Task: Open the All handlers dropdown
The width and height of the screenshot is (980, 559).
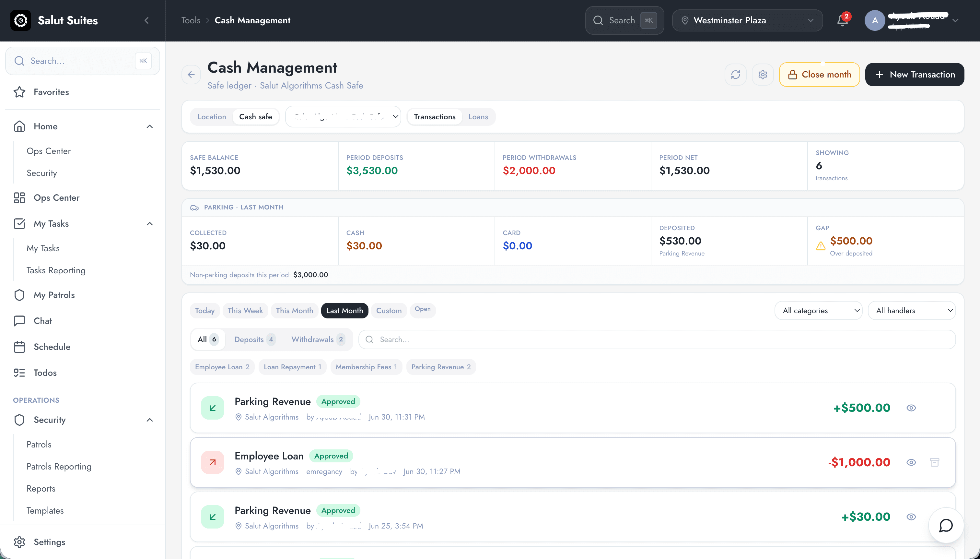Action: tap(912, 311)
